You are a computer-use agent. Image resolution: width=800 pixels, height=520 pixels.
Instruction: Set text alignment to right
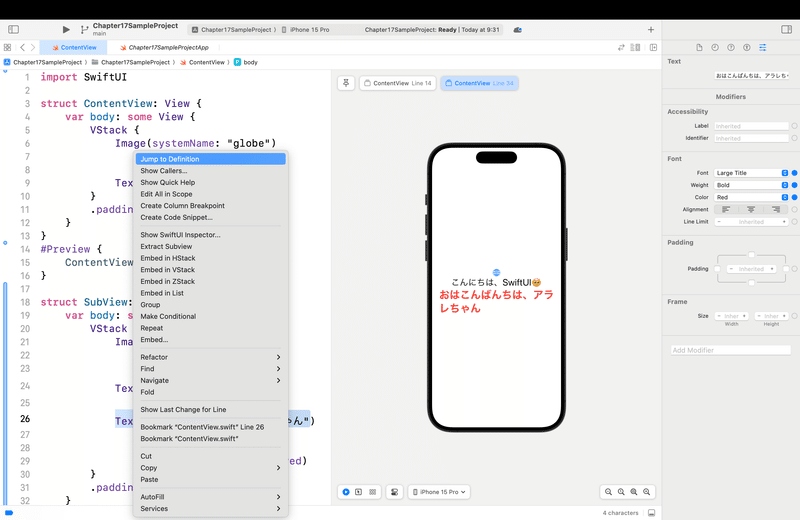(776, 210)
